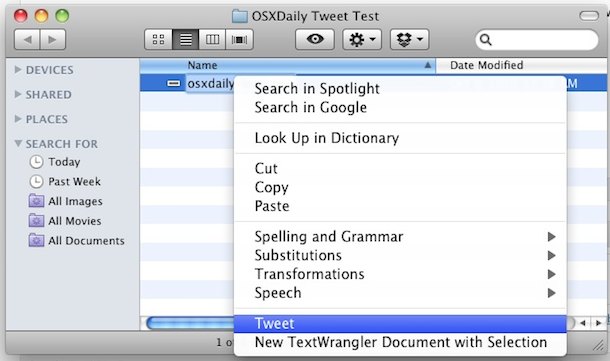Switch Finder to icon view
The image size is (610, 361).
(x=158, y=39)
